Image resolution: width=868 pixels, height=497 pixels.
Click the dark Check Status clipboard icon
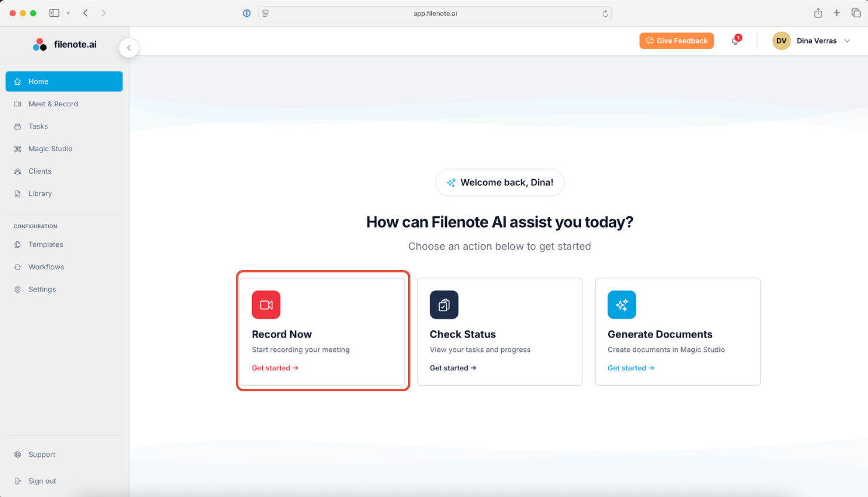pyautogui.click(x=444, y=305)
